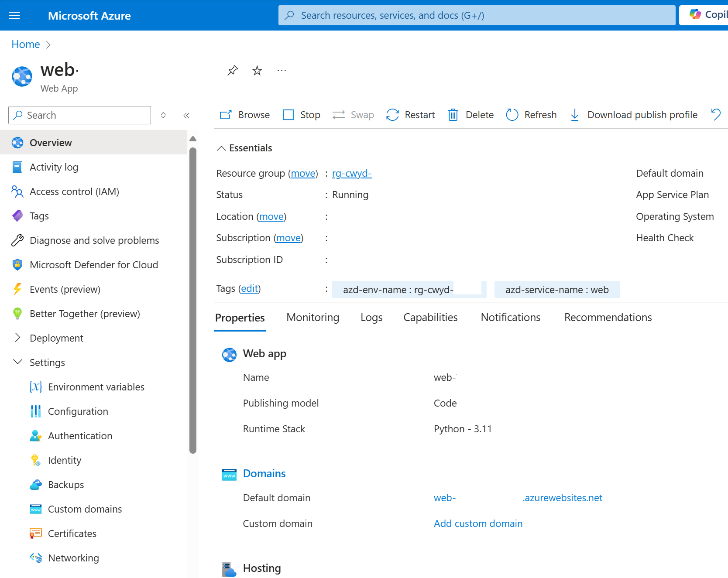Open the more actions ellipsis

coord(282,70)
